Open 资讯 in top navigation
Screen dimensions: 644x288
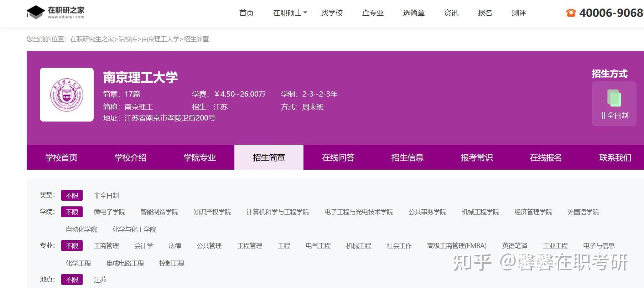(451, 13)
